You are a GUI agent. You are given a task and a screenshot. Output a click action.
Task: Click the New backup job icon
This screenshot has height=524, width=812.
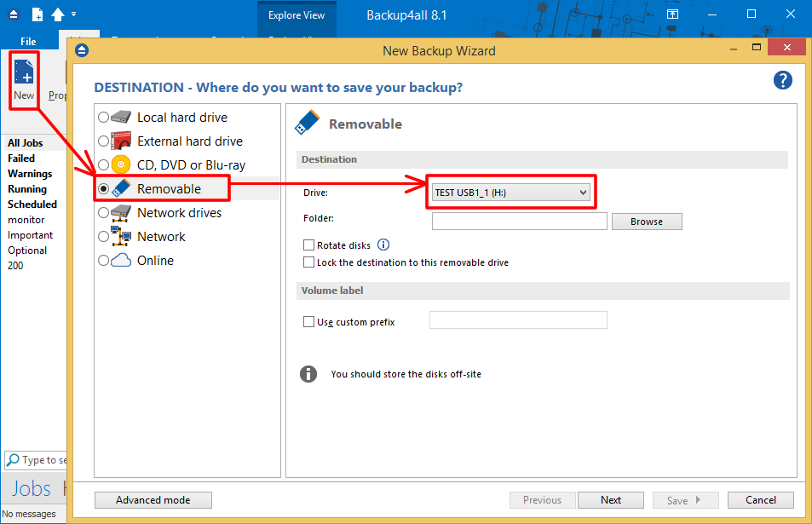24,72
